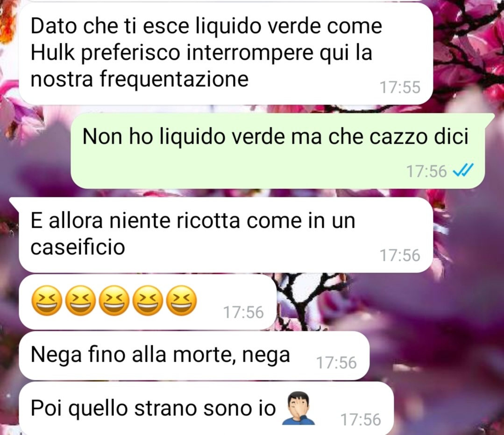Viewport: 504px width, 435px height.
Task: Tap the word 'frequentazione' in first bubble
Action: pyautogui.click(x=174, y=79)
